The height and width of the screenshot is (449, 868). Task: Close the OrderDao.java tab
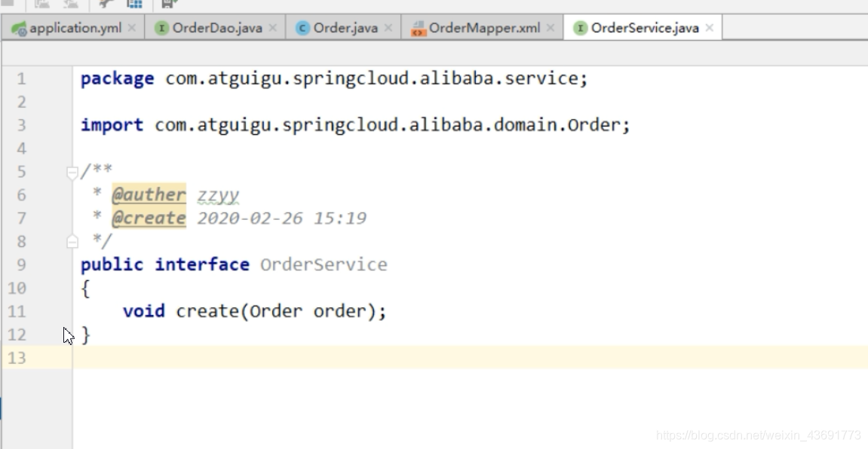pos(272,28)
